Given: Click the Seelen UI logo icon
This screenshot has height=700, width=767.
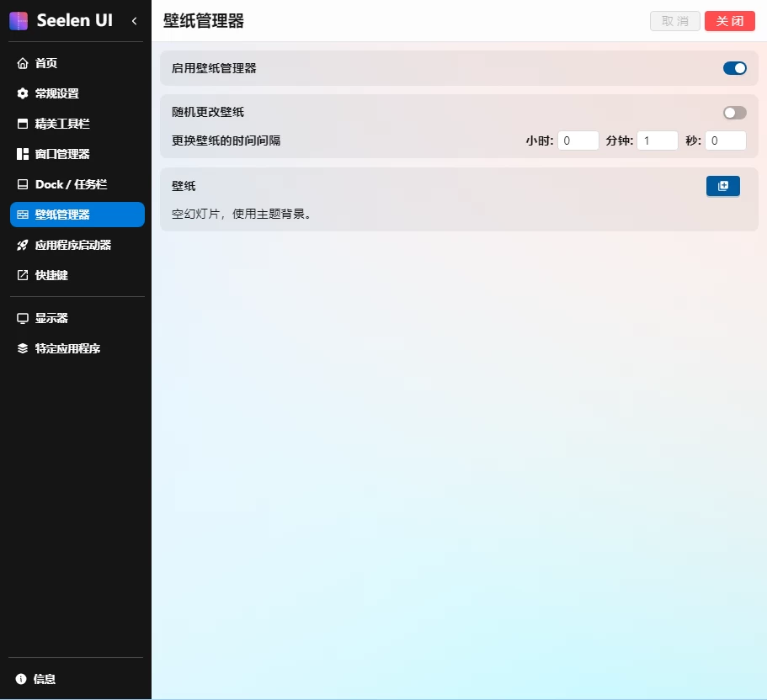Looking at the screenshot, I should tap(19, 21).
